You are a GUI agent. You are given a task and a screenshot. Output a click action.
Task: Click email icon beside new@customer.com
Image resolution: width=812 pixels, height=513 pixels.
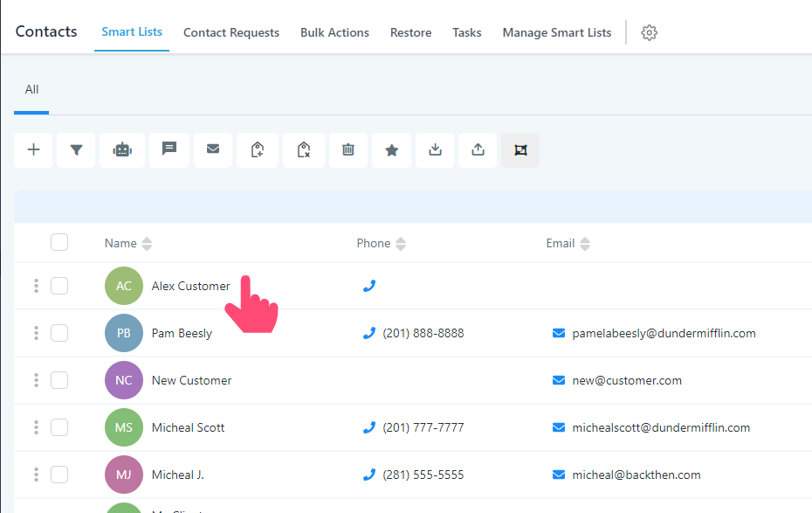pyautogui.click(x=559, y=380)
